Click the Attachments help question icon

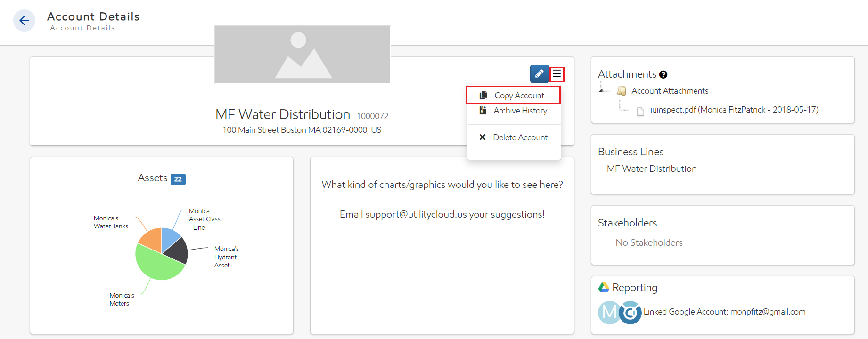coord(663,75)
